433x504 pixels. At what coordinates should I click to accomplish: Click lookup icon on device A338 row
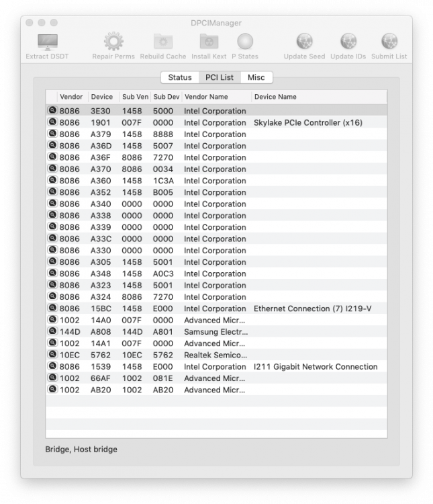tap(52, 215)
